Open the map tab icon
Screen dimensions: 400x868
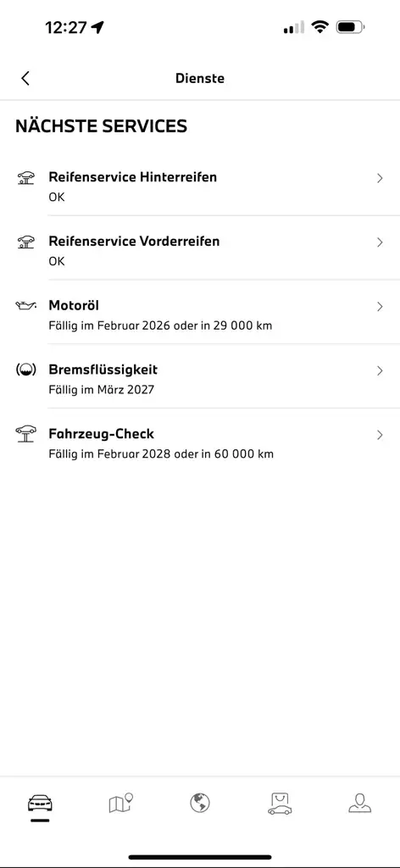[120, 803]
